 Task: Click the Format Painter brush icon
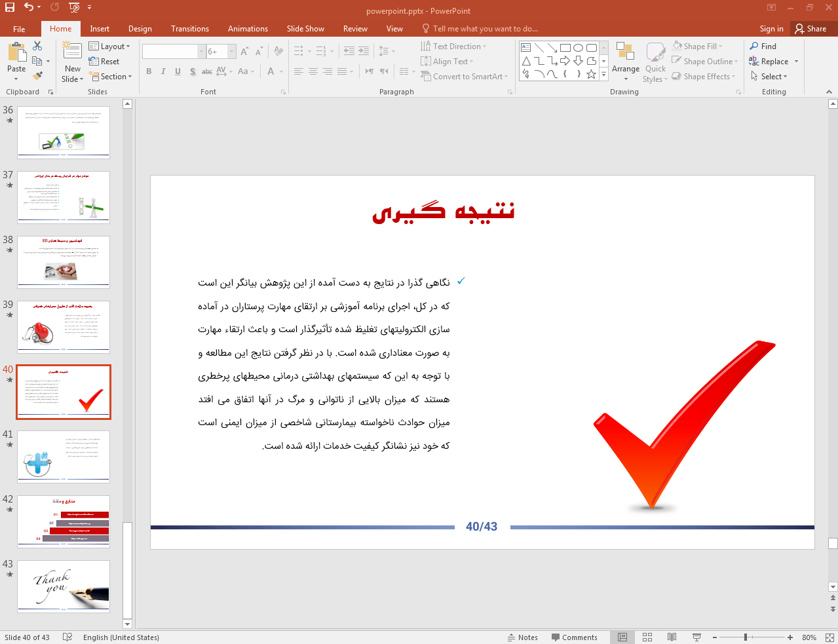(x=37, y=76)
